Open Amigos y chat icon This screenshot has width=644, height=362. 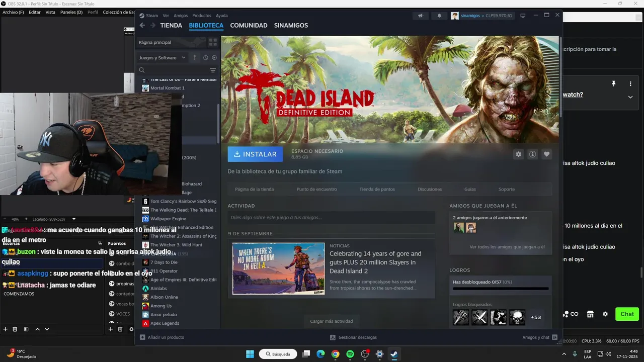[x=555, y=337]
